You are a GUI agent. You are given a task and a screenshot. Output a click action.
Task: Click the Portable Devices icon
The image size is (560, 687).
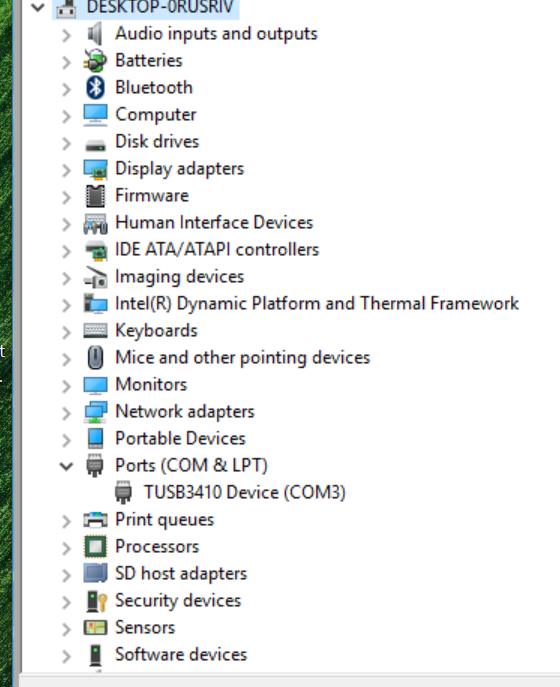pyautogui.click(x=95, y=439)
